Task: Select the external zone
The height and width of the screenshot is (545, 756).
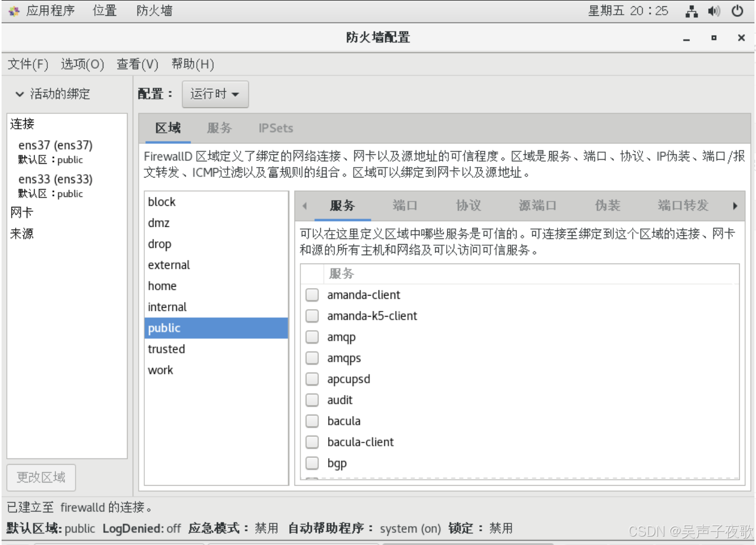Action: pyautogui.click(x=216, y=265)
